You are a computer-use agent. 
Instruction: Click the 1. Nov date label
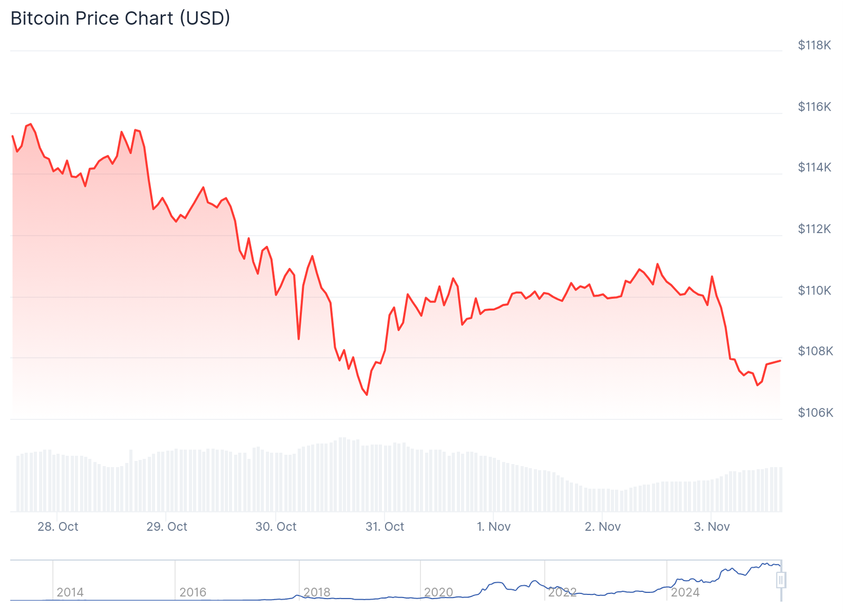(x=494, y=526)
